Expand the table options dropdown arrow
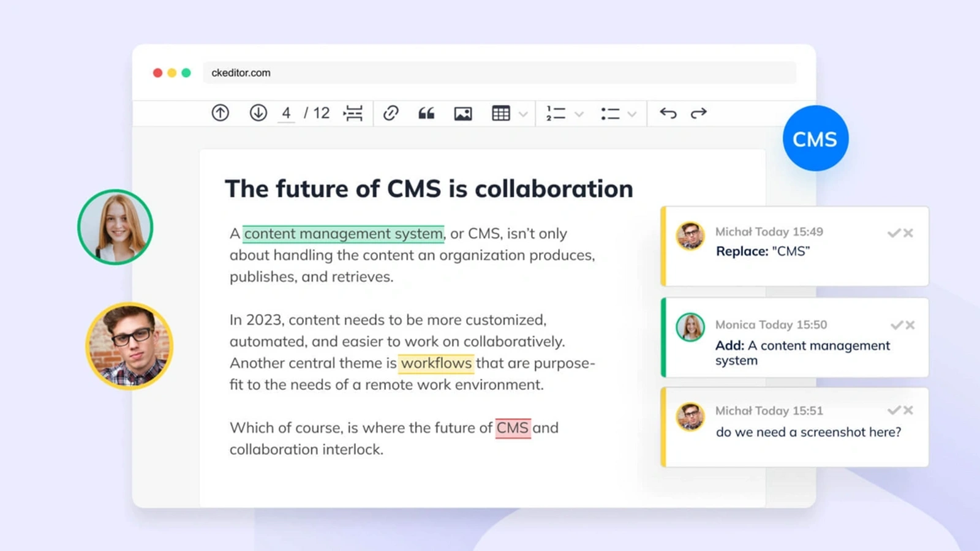This screenshot has height=551, width=980. tap(523, 114)
